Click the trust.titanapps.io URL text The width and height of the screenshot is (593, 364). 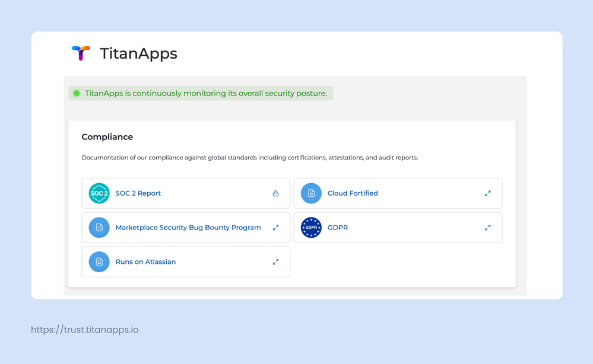(84, 330)
